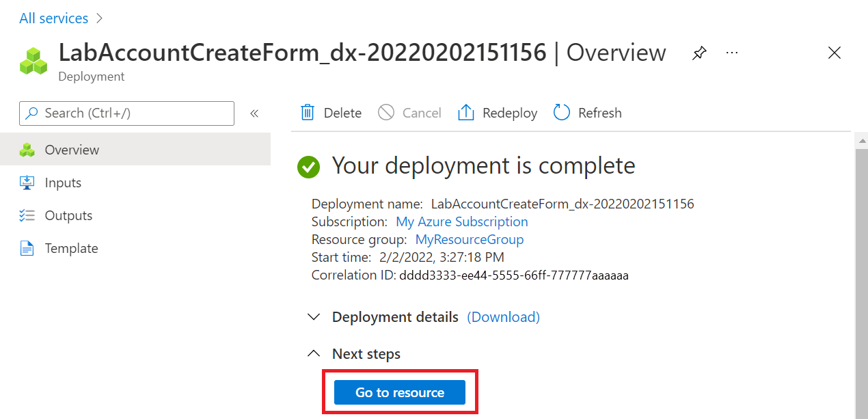The image size is (868, 419).
Task: Navigate back via All services breadcrumb
Action: pos(53,18)
